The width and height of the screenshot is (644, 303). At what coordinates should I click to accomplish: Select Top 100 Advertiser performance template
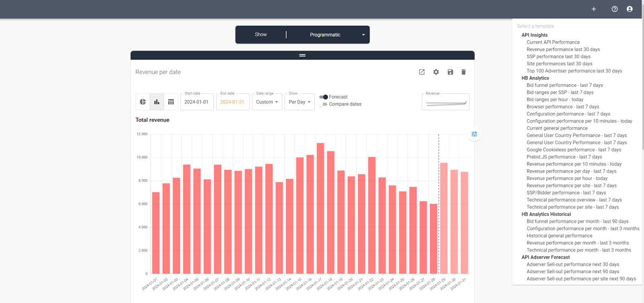tap(574, 71)
